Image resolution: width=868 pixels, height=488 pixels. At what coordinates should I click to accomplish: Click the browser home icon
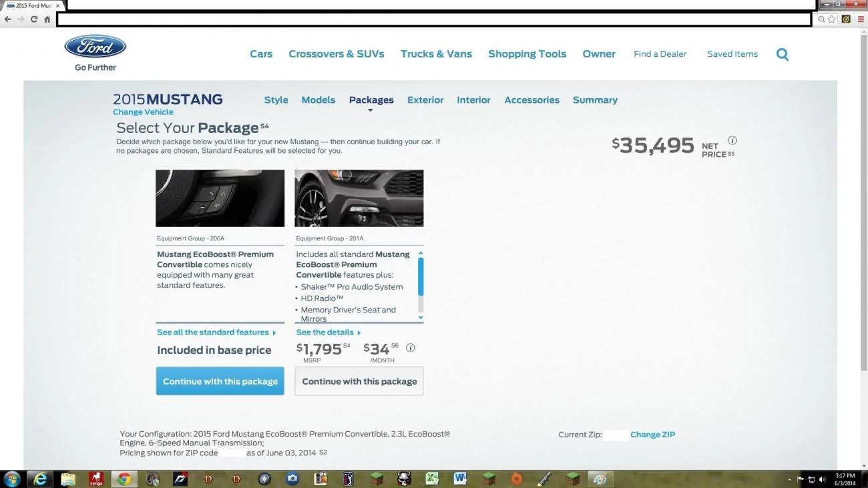click(47, 19)
